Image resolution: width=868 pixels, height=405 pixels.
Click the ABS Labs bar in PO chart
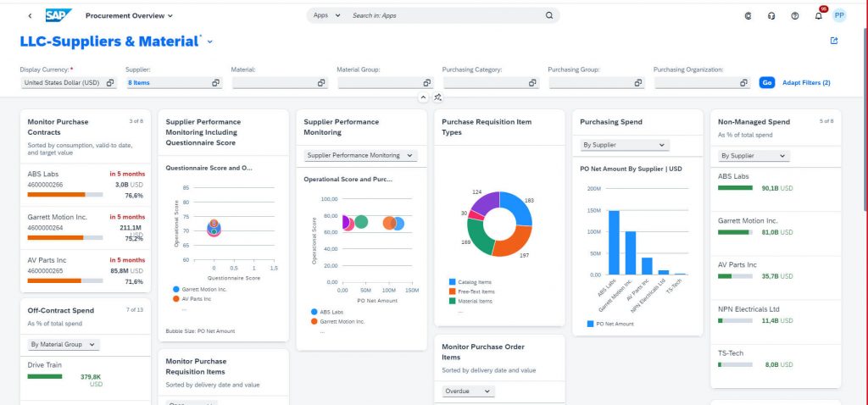(x=614, y=242)
